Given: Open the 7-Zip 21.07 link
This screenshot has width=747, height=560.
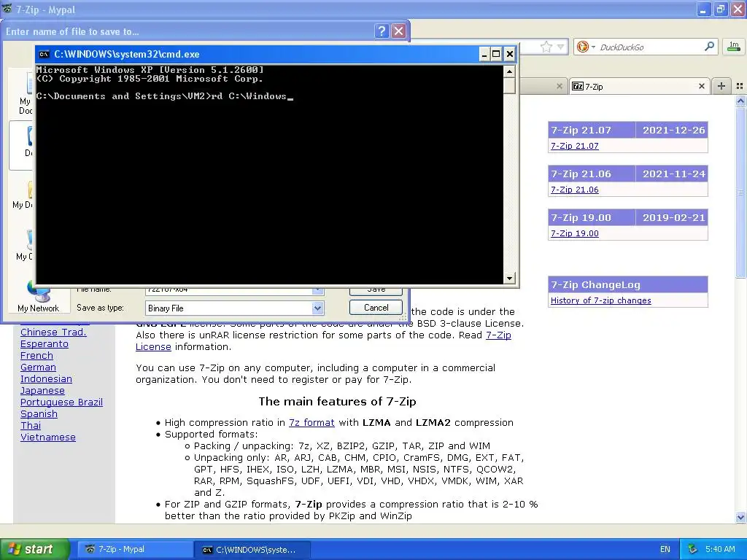Looking at the screenshot, I should pos(575,146).
